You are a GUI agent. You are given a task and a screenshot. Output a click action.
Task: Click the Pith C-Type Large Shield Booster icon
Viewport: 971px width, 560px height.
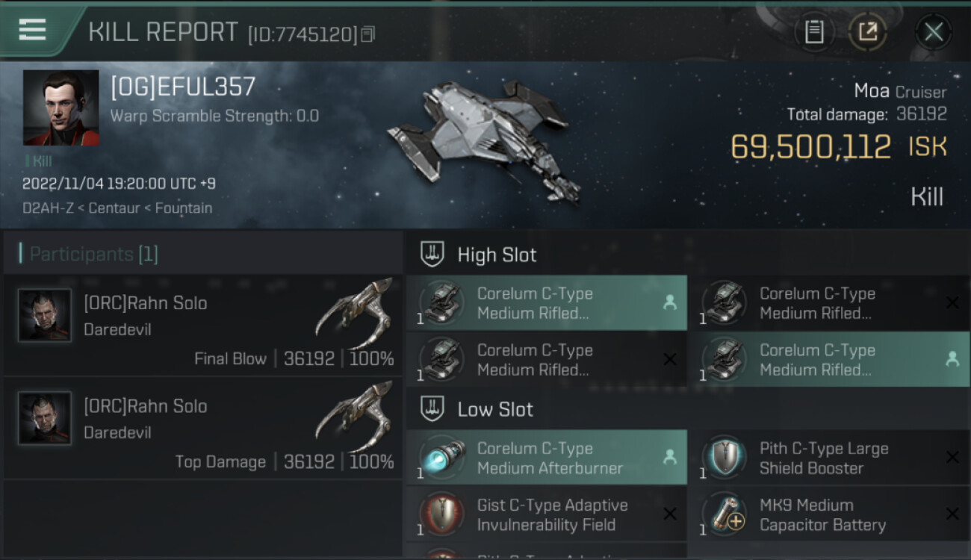tap(725, 458)
